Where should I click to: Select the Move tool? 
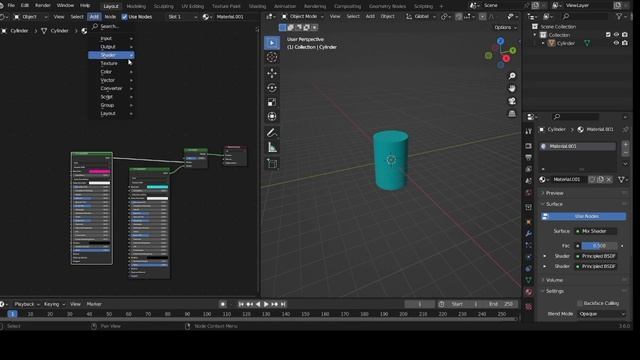tap(272, 73)
